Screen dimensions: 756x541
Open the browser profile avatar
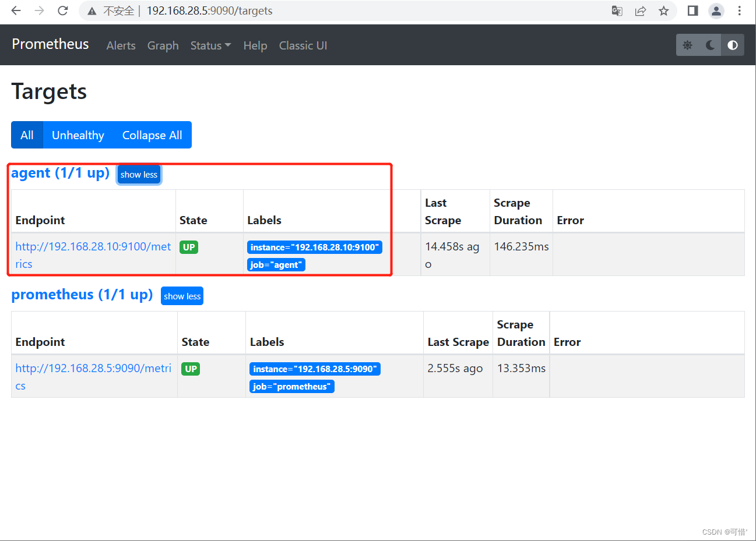coord(716,10)
